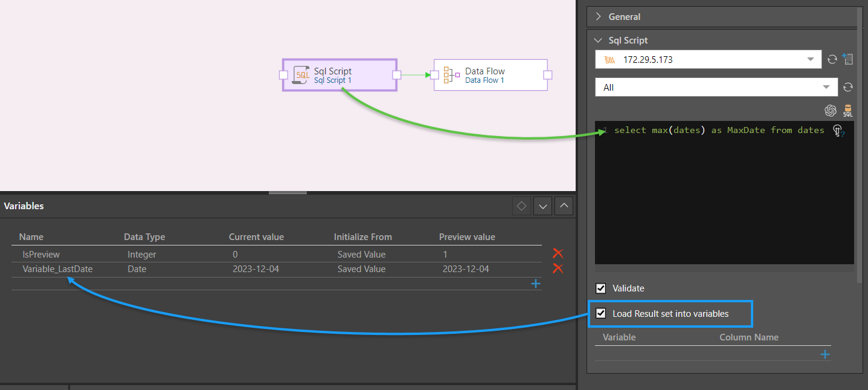Image resolution: width=868 pixels, height=390 pixels.
Task: Click the add new server connection icon
Action: click(847, 59)
